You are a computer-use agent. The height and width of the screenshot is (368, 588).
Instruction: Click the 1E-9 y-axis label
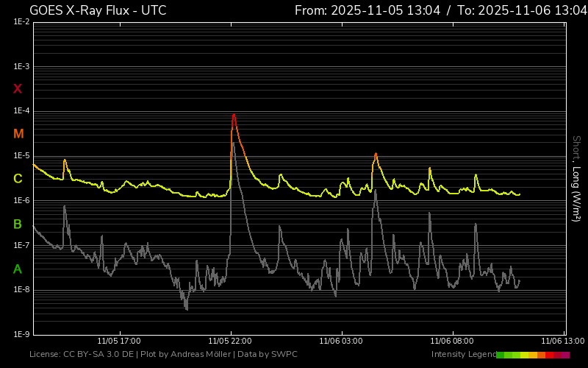pos(21,334)
